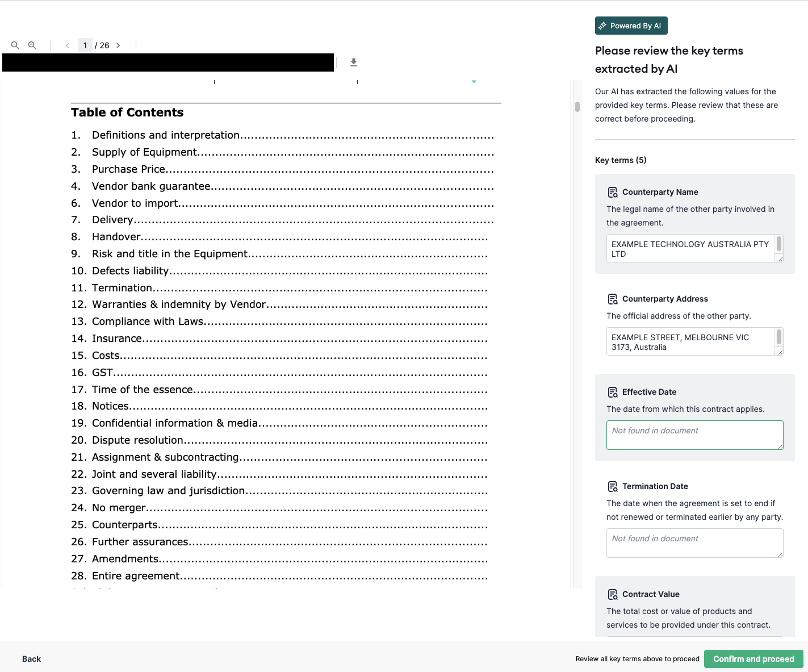Click the page number input field
808x672 pixels.
[85, 45]
